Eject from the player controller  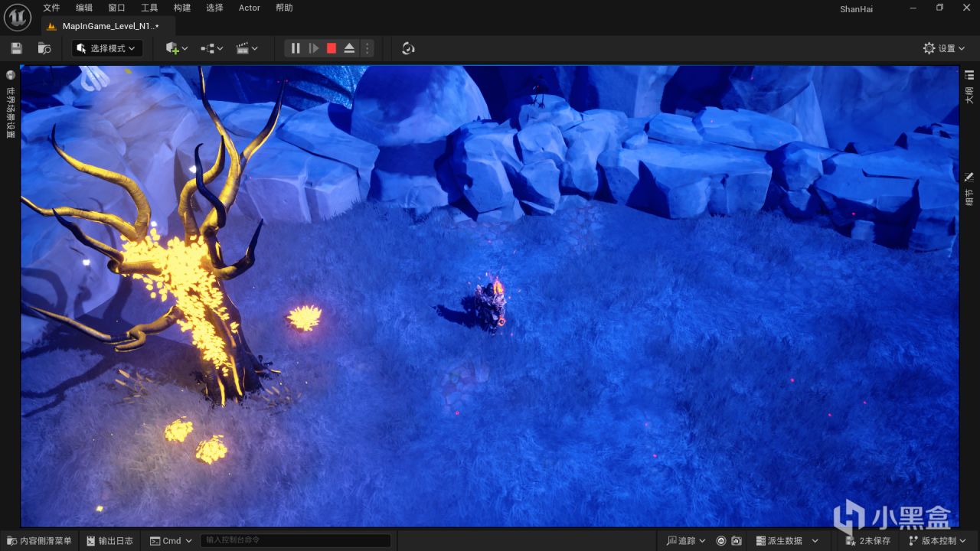tap(349, 48)
